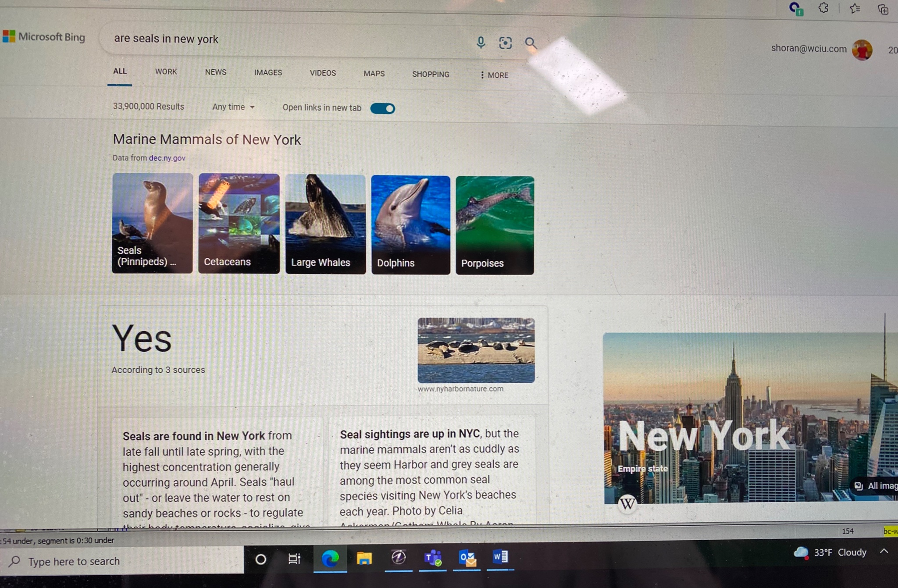Open visual search camera icon
This screenshot has width=898, height=588.
(505, 43)
